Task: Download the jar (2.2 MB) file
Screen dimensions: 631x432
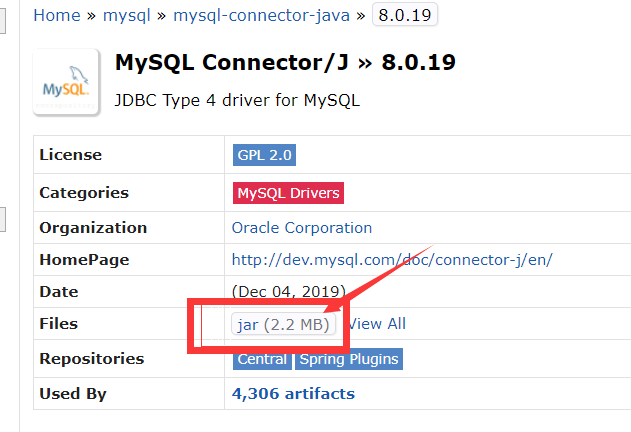Action: 283,324
